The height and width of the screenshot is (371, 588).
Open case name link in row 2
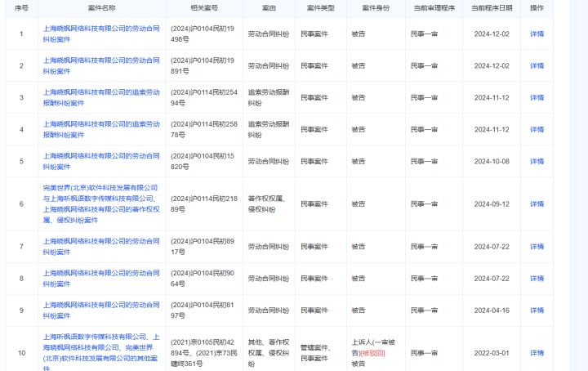(101, 65)
